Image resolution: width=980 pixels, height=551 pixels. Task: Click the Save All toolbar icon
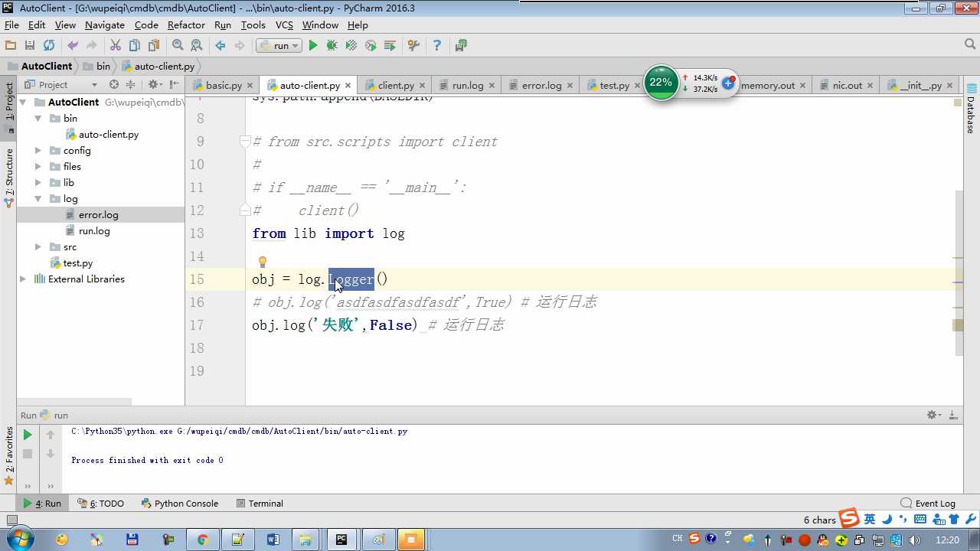click(30, 46)
